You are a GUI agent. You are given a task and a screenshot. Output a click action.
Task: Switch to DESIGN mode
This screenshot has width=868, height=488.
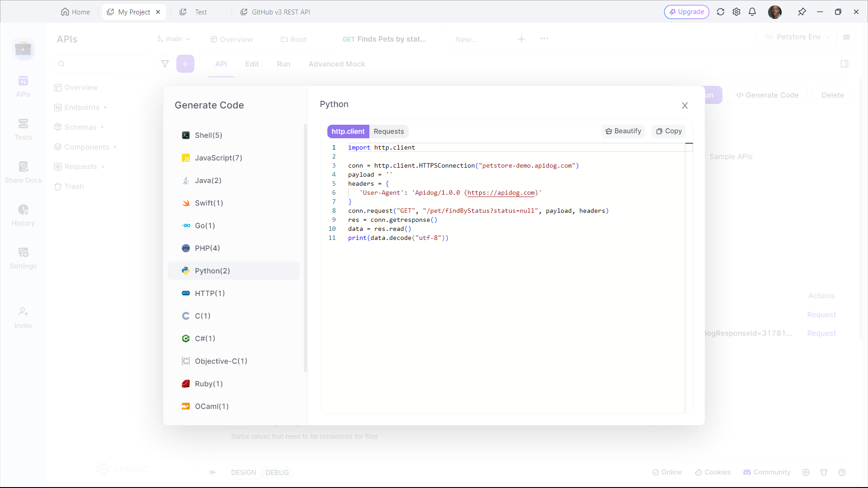244,472
